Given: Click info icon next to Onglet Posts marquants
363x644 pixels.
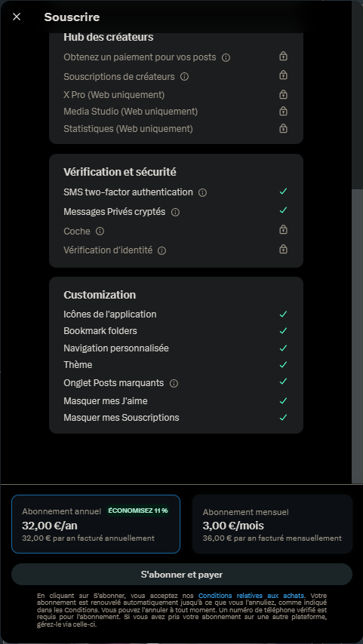Looking at the screenshot, I should 174,383.
